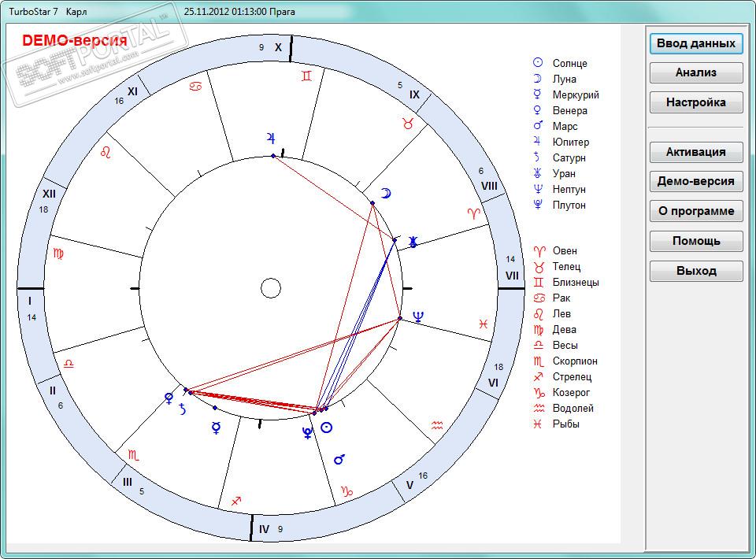
Task: Click the Aries symbol in the legend
Action: 539,250
